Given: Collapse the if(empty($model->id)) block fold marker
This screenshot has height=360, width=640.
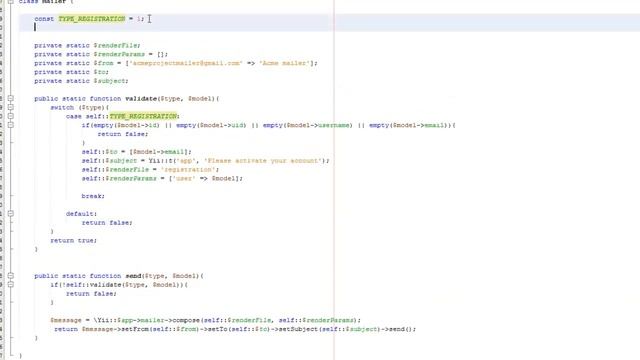Looking at the screenshot, I should tap(11, 125).
